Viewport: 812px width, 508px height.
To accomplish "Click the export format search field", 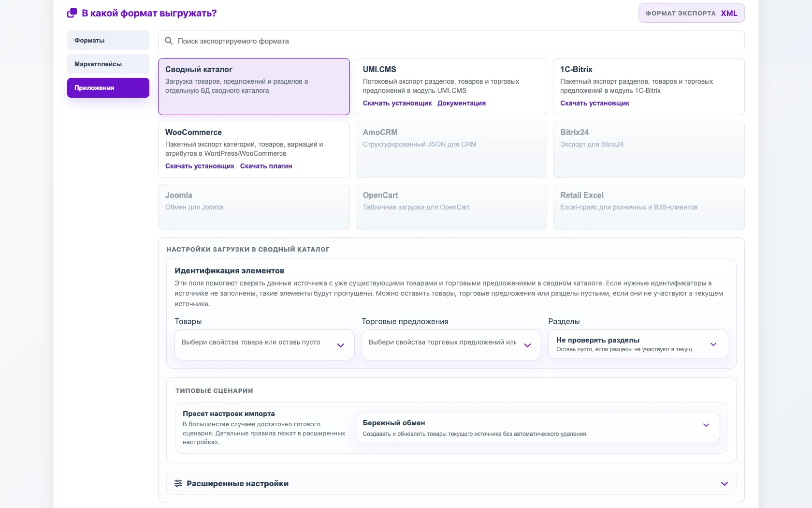I will coord(451,41).
